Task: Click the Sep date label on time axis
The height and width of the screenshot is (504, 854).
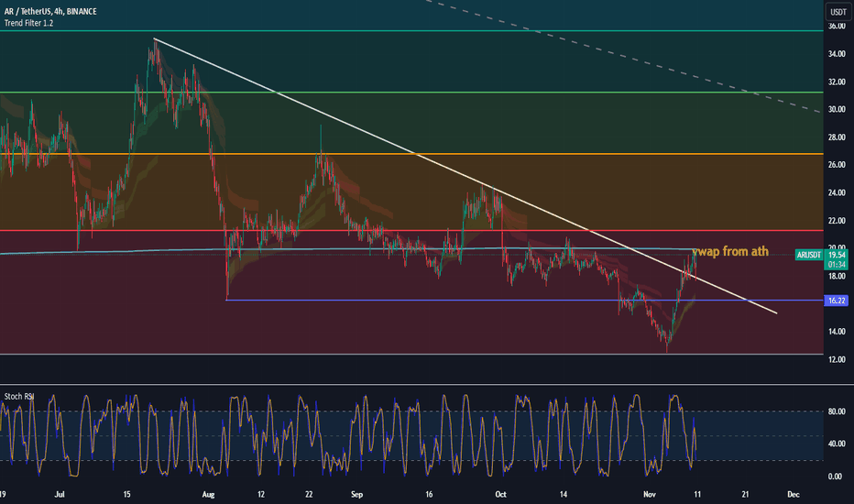Action: pos(356,494)
